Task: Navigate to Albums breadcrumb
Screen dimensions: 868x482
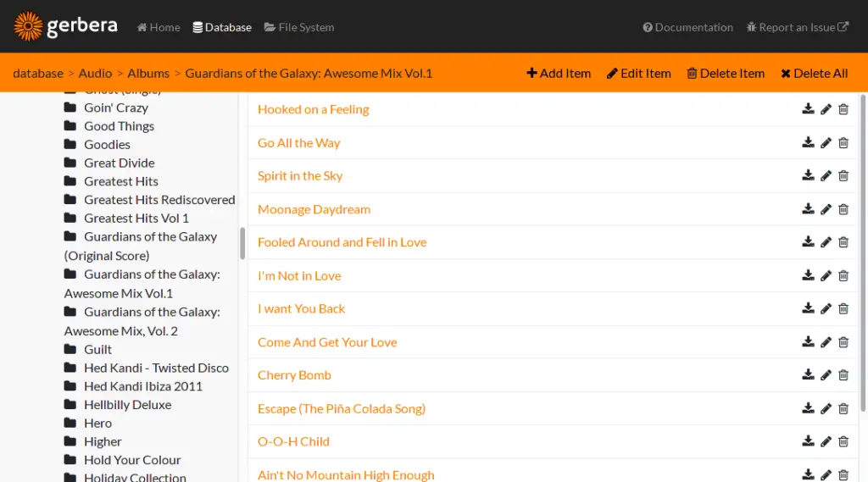Action: click(148, 73)
